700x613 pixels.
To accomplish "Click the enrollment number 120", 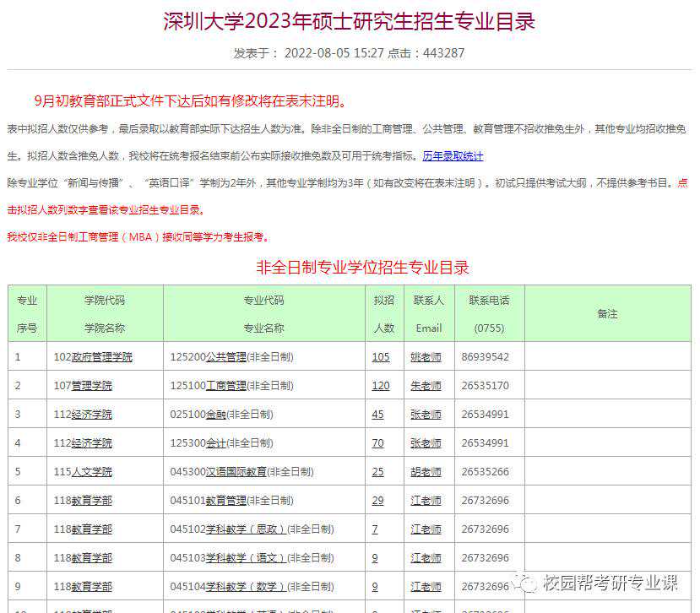I will point(381,386).
